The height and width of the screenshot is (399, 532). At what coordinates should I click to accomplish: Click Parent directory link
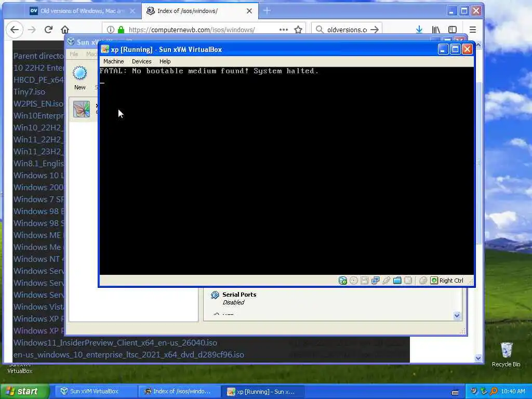(x=38, y=56)
